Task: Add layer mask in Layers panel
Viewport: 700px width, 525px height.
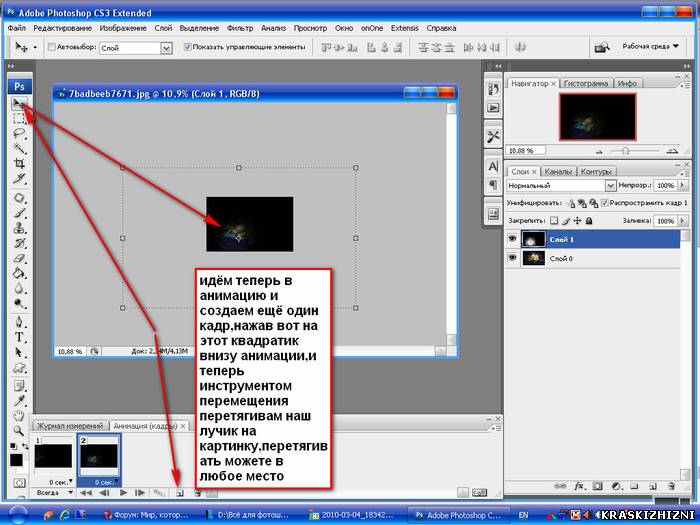Action: [598, 486]
